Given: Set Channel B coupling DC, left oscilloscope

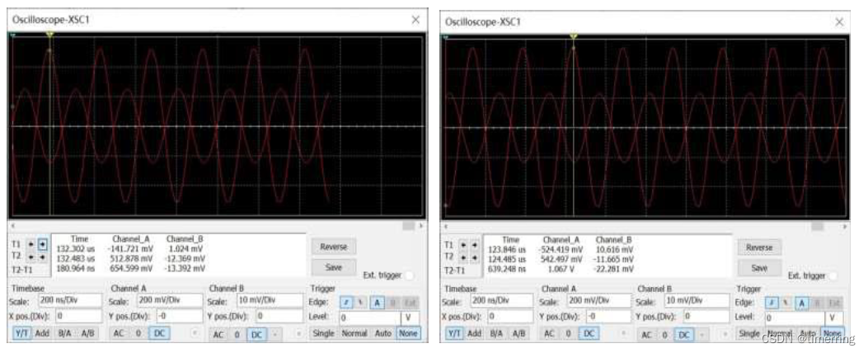Looking at the screenshot, I should (256, 334).
